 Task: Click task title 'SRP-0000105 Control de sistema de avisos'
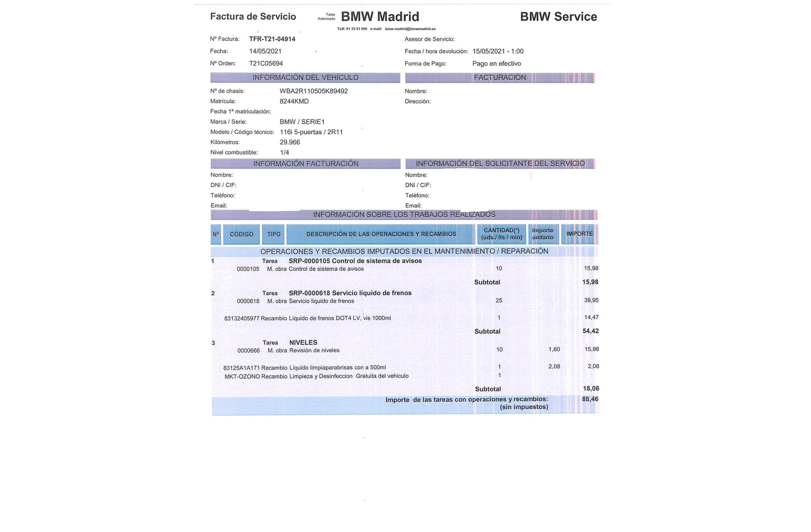(355, 261)
